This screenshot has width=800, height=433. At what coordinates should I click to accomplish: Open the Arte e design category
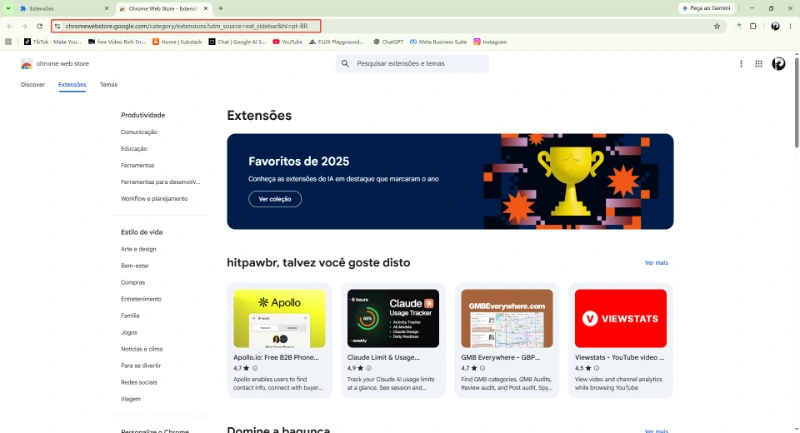(x=139, y=249)
